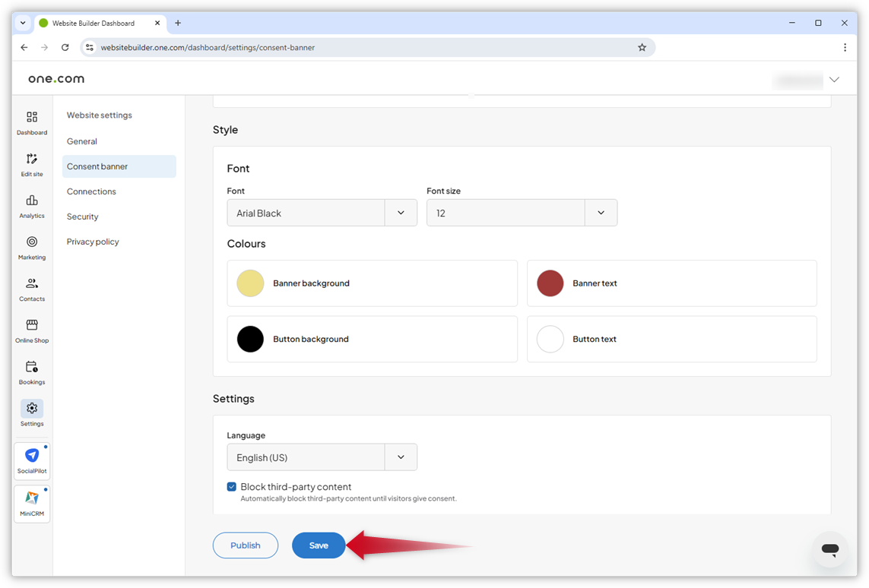The width and height of the screenshot is (869, 588).
Task: Save the consent banner settings
Action: pyautogui.click(x=319, y=545)
